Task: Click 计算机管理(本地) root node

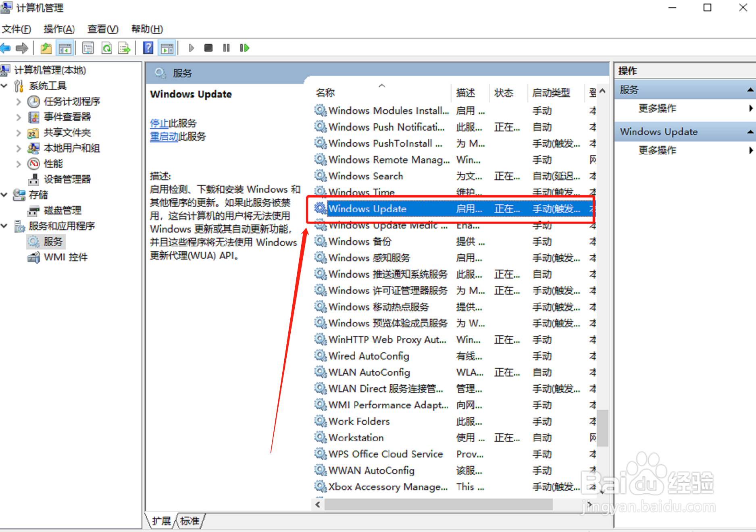Action: tap(50, 70)
